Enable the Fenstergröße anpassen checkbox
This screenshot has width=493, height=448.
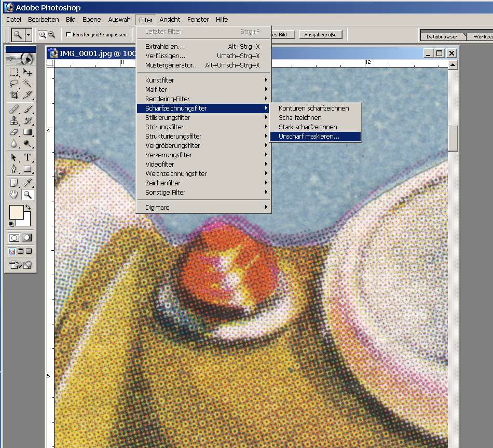69,34
